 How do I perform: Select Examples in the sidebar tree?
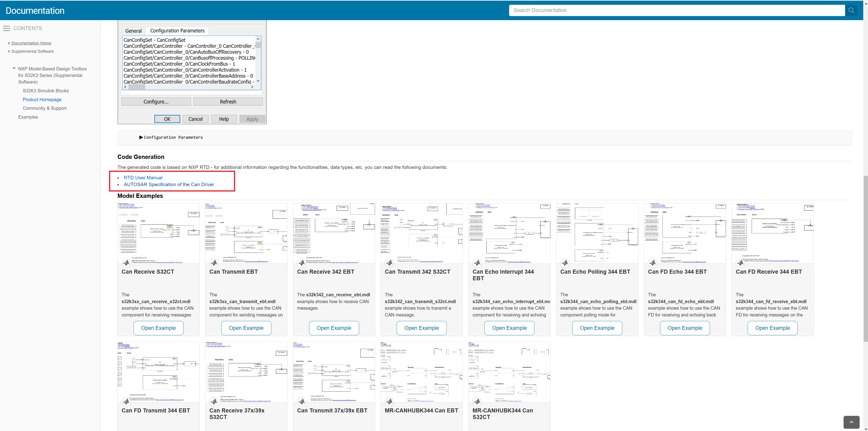(28, 117)
